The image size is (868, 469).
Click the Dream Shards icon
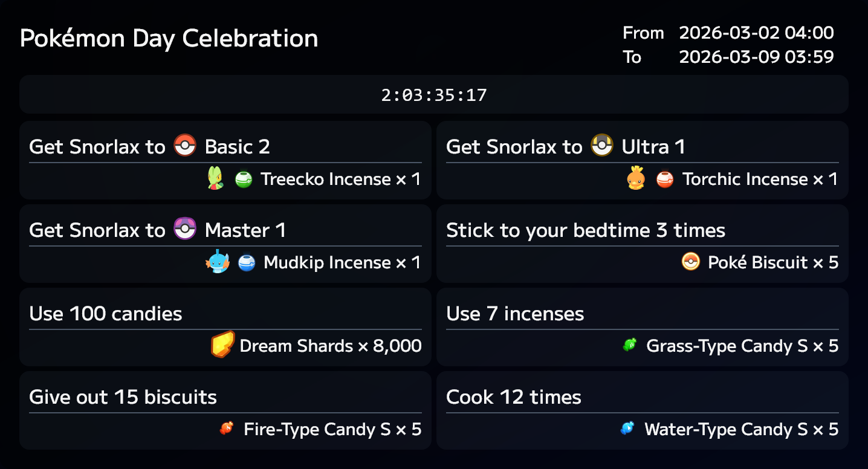point(222,345)
